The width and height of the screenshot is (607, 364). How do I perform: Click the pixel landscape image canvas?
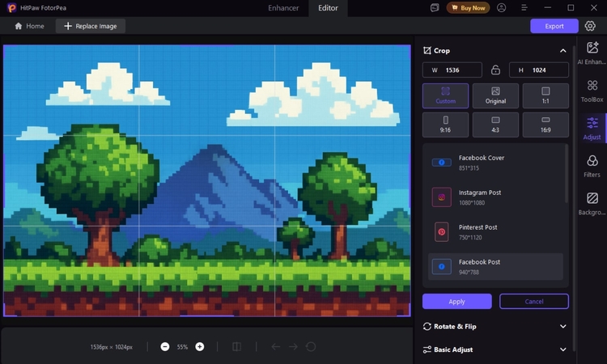pos(207,180)
